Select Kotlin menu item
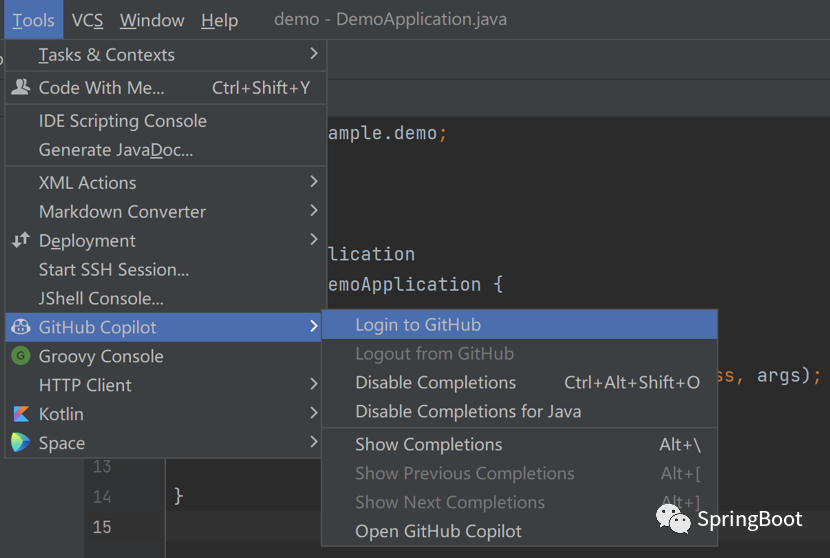 coord(163,413)
